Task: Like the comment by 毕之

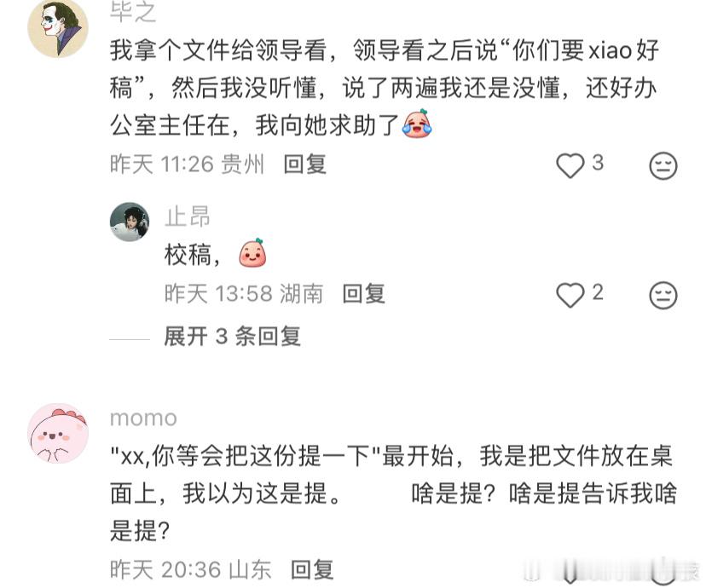Action: (570, 165)
